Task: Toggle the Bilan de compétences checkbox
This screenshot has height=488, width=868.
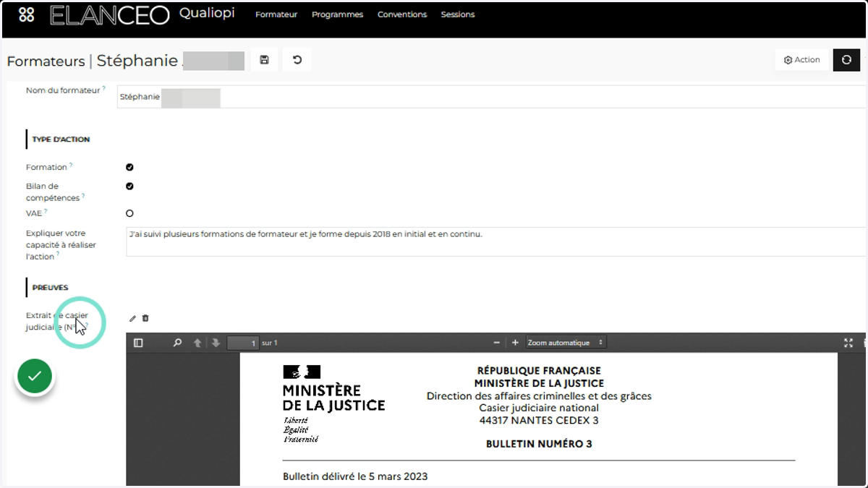Action: (x=129, y=186)
